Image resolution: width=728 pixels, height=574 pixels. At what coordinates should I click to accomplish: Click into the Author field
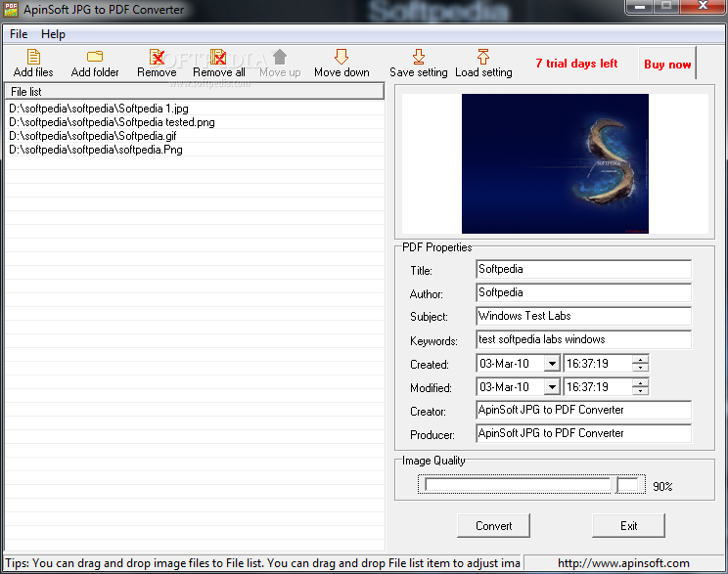pyautogui.click(x=583, y=292)
